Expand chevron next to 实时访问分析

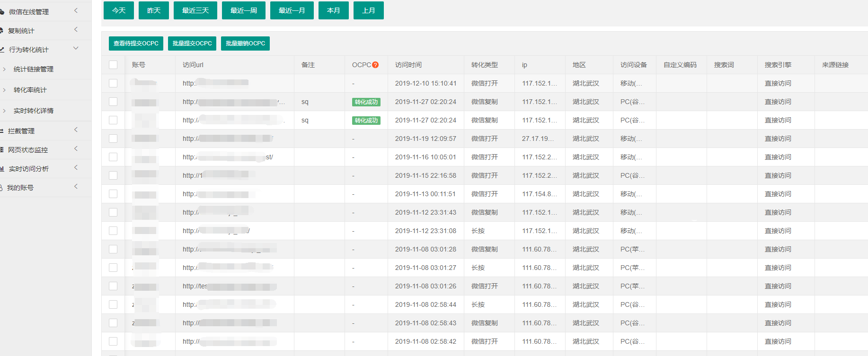[x=76, y=167]
